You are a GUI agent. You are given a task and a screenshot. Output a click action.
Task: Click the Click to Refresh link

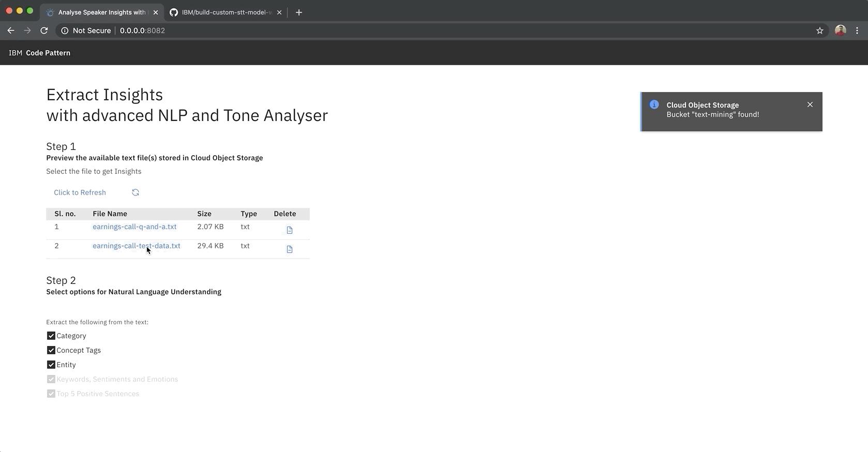(x=80, y=192)
